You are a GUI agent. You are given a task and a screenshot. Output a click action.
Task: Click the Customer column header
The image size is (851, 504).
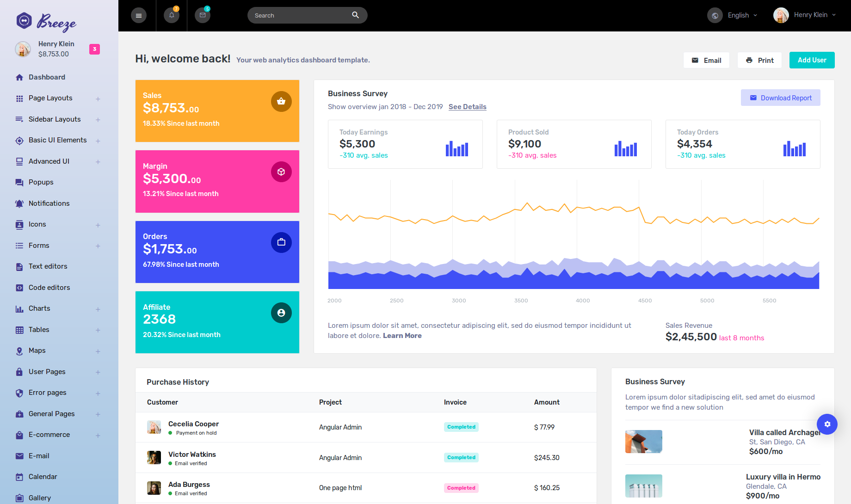[162, 402]
